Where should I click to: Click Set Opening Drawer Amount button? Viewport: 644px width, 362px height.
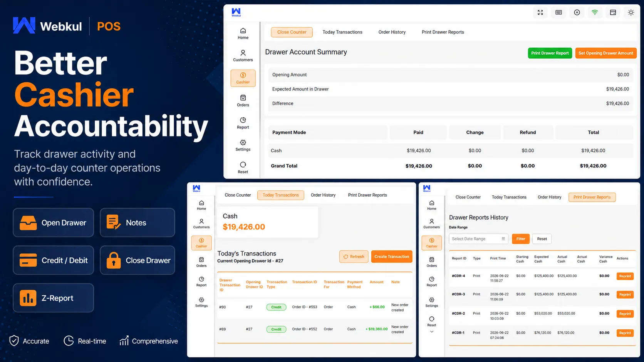tap(606, 53)
